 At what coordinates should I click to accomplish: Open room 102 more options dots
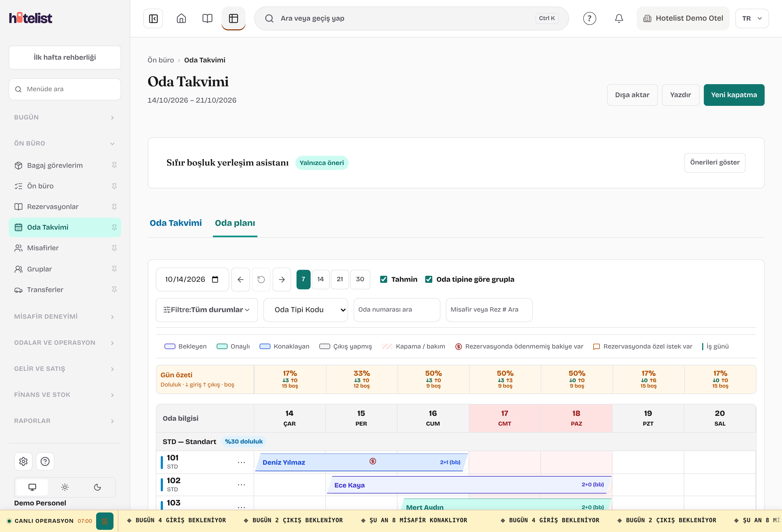(241, 484)
